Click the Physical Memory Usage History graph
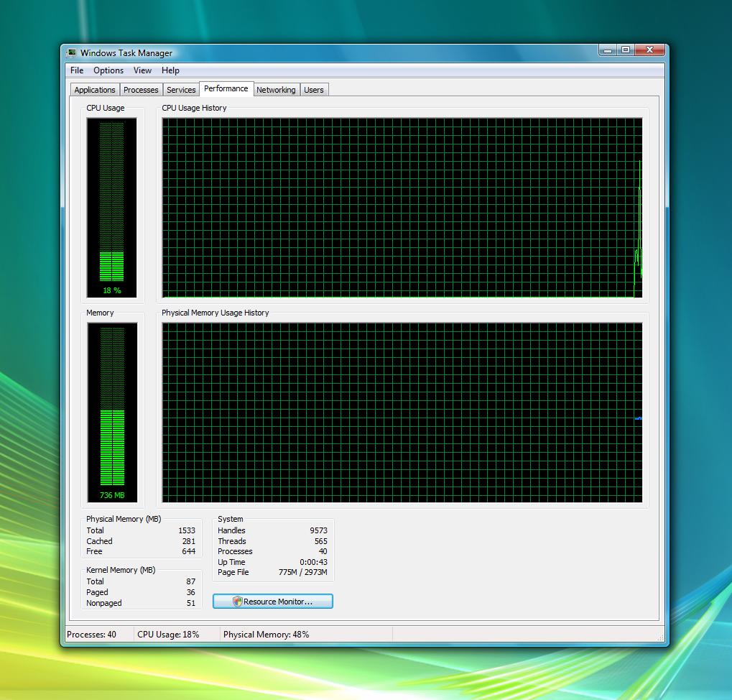Screen dimensions: 732x700 point(402,413)
